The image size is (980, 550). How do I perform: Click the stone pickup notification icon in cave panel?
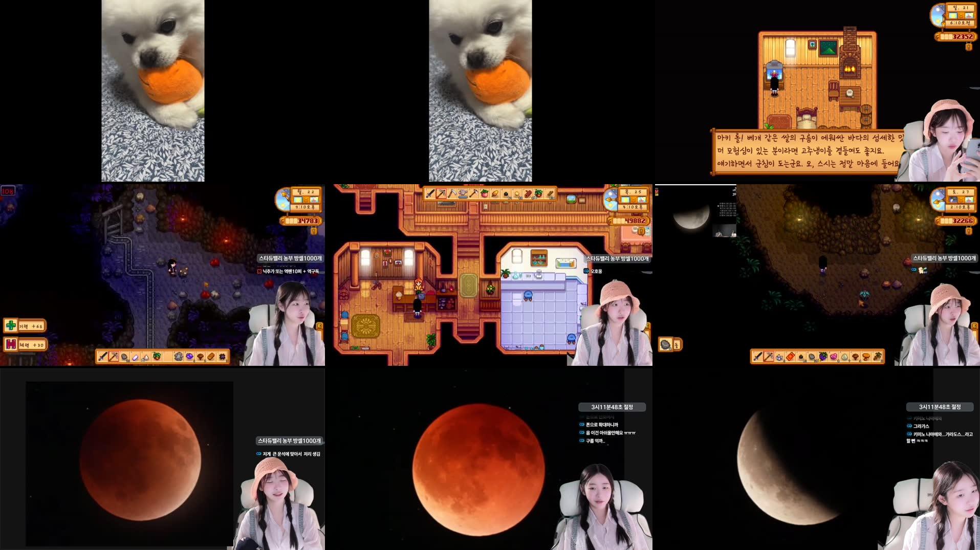coord(665,345)
